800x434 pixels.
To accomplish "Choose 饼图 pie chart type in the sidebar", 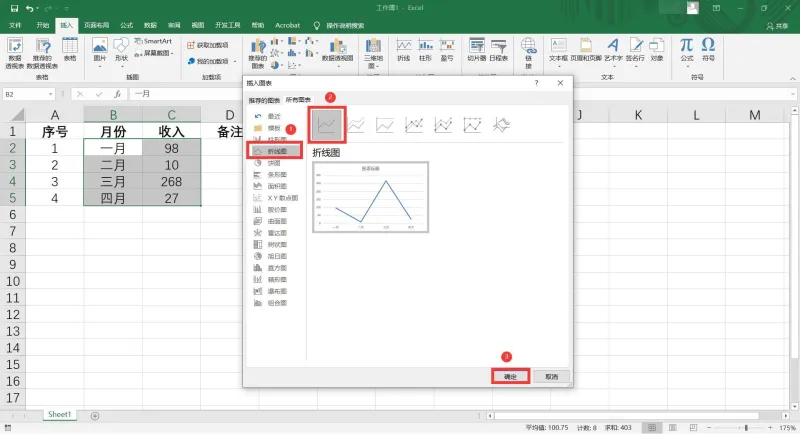I will coord(268,163).
